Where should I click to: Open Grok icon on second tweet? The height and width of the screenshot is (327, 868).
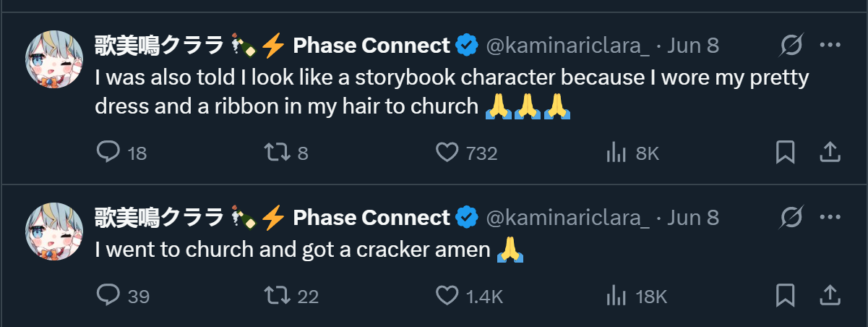[791, 217]
